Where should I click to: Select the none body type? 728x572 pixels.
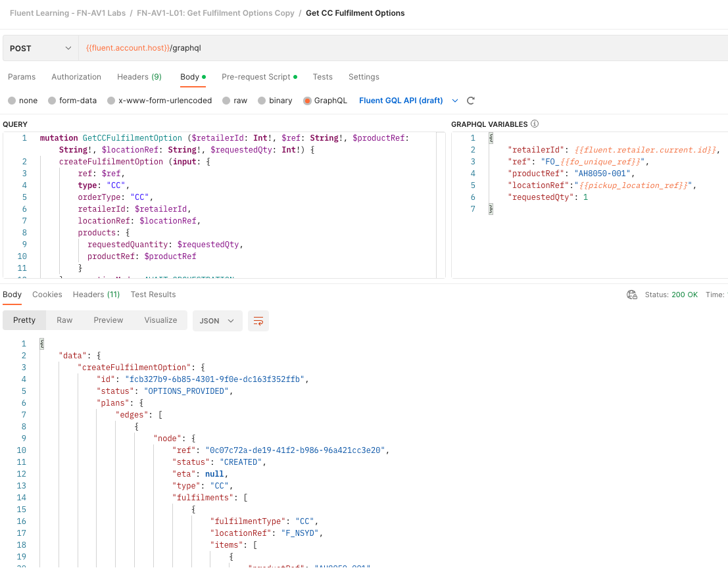tap(23, 101)
